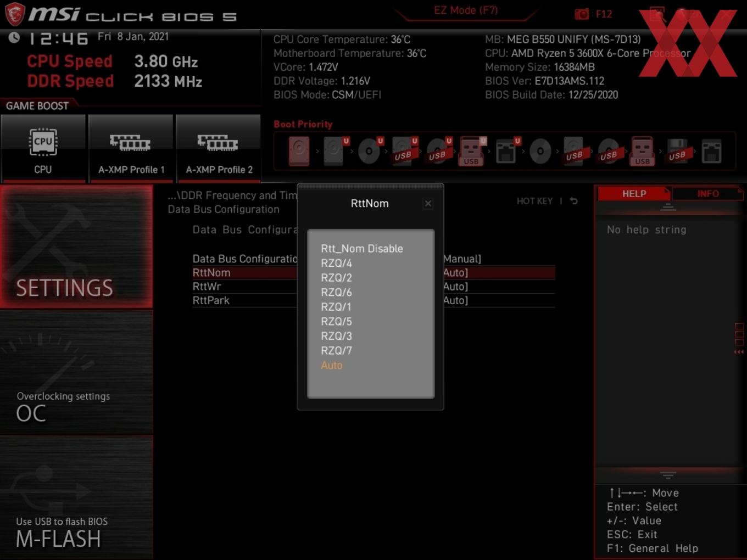Choose RZQ/6 in RttNom list

pyautogui.click(x=336, y=293)
